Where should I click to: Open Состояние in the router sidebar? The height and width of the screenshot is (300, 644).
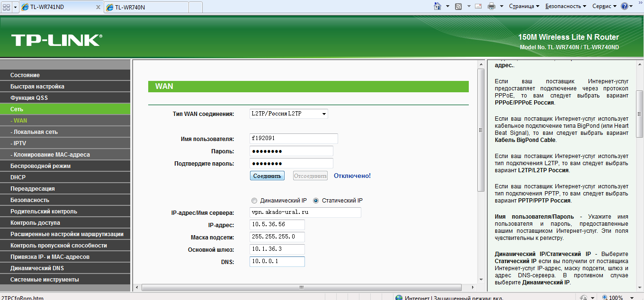[65, 75]
